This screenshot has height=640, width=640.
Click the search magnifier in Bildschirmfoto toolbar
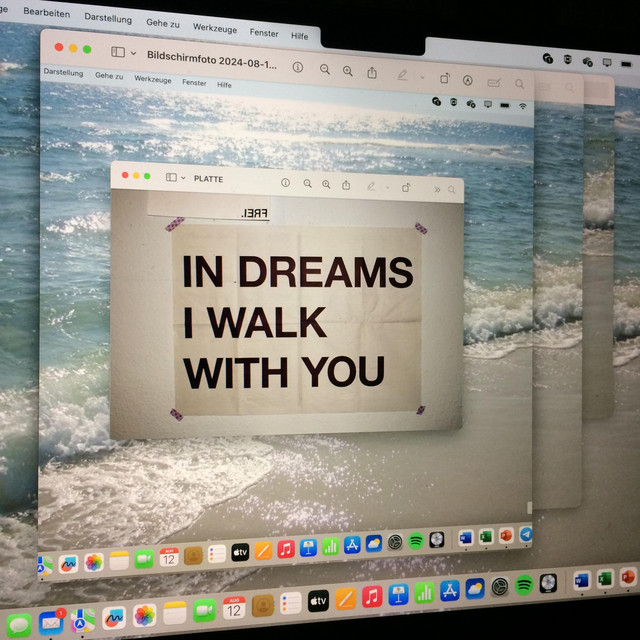519,84
